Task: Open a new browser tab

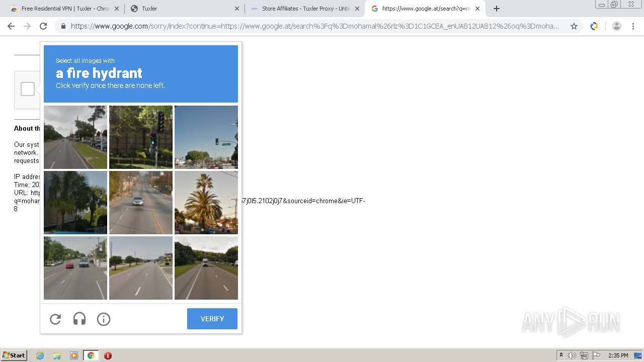Action: [x=497, y=9]
